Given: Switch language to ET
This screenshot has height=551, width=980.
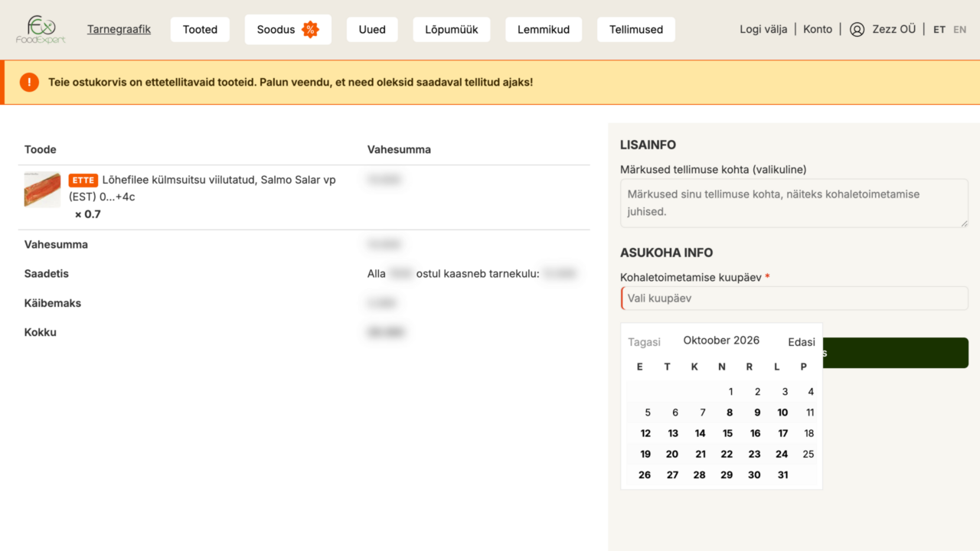Looking at the screenshot, I should click(x=939, y=30).
